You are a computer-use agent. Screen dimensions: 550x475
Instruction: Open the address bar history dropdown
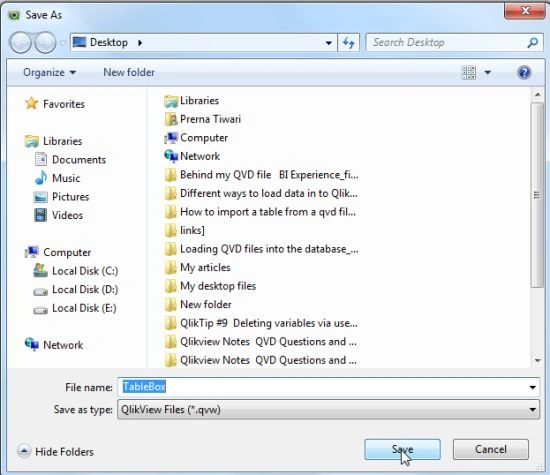pos(329,43)
